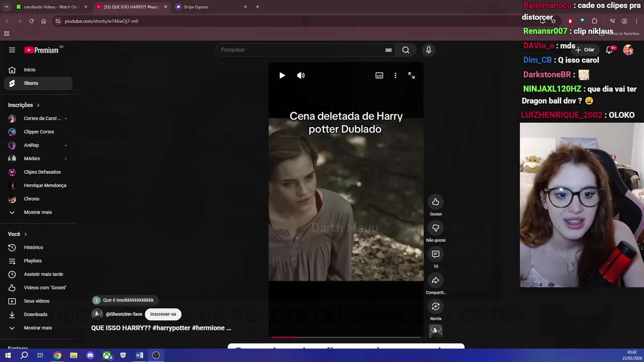Switch to Stripe Express tab
This screenshot has height=362, width=644.
click(211, 7)
